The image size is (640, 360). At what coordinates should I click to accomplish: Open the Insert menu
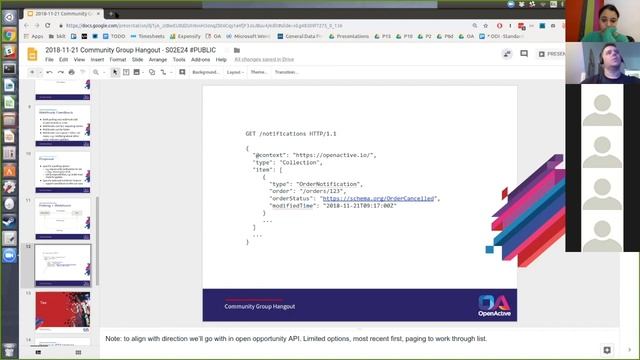97,60
